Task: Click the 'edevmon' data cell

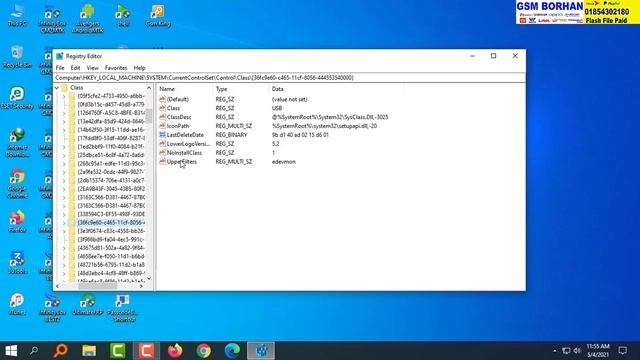Action: pyautogui.click(x=284, y=162)
